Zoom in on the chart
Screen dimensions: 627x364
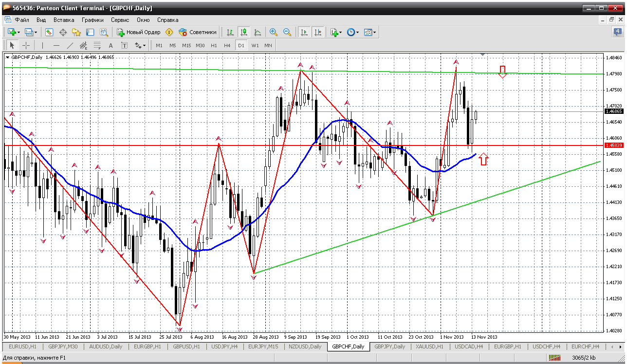274,32
